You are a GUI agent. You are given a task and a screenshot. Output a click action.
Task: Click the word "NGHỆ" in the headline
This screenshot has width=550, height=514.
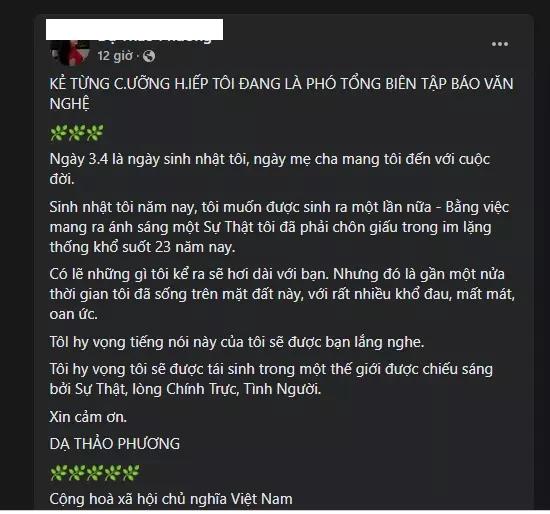(x=69, y=104)
